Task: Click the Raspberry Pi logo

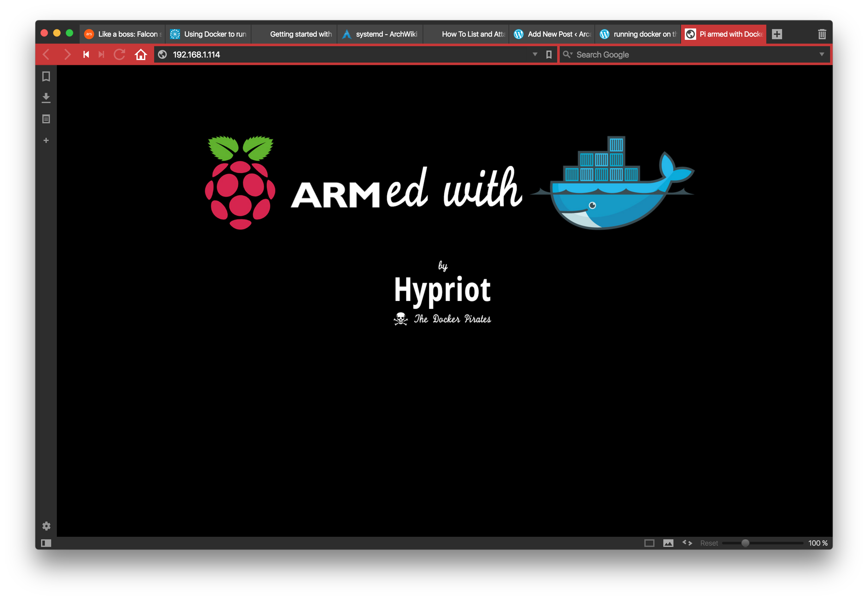Action: point(240,183)
